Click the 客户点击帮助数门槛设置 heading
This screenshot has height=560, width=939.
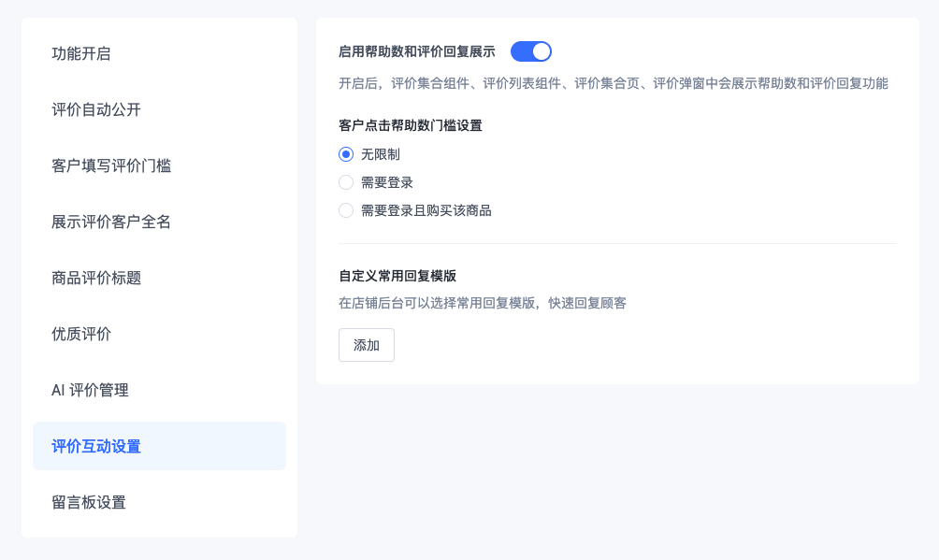[411, 126]
